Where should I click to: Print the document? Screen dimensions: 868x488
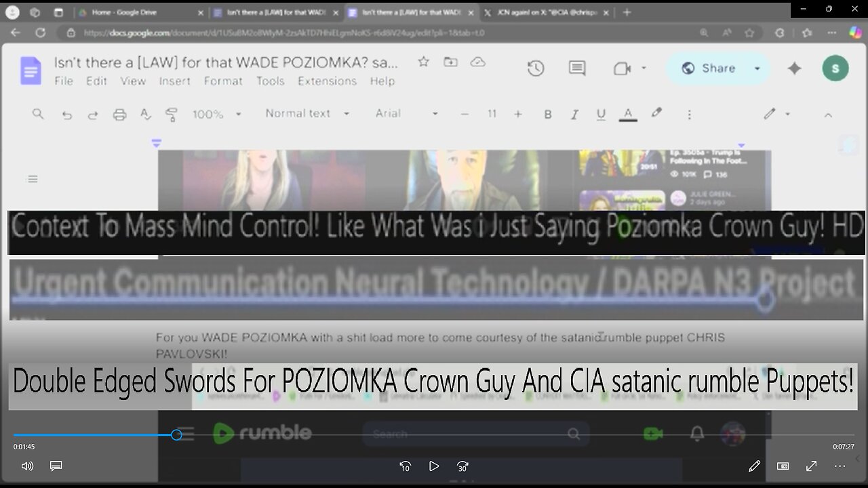pyautogui.click(x=119, y=115)
